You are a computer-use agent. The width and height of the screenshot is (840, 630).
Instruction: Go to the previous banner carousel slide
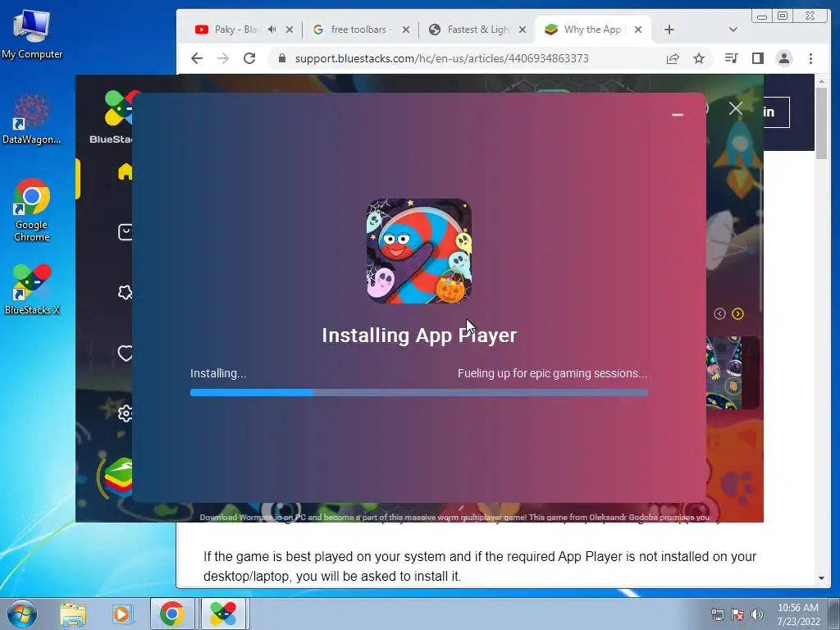[719, 314]
